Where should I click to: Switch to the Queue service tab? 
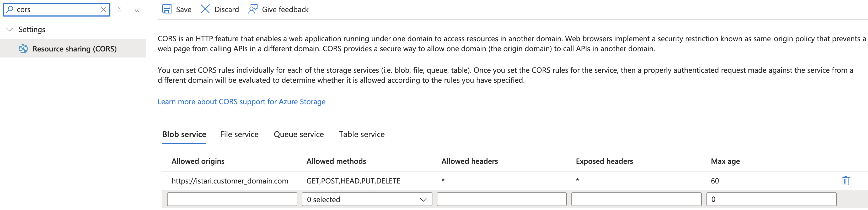tap(298, 134)
